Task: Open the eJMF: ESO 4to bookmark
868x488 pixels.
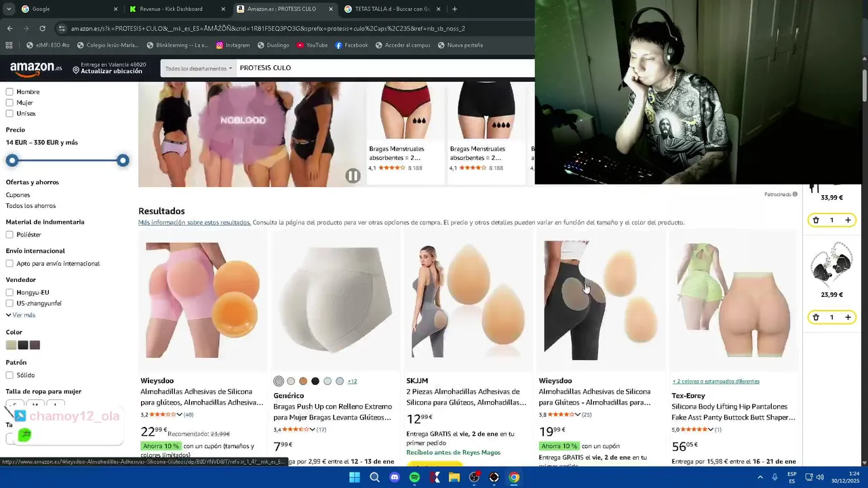Action: [x=47, y=45]
